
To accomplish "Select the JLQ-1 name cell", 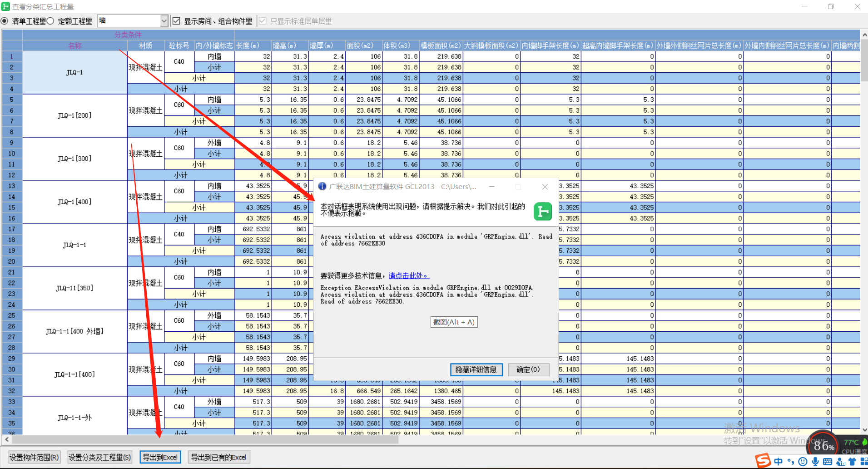I will (74, 72).
